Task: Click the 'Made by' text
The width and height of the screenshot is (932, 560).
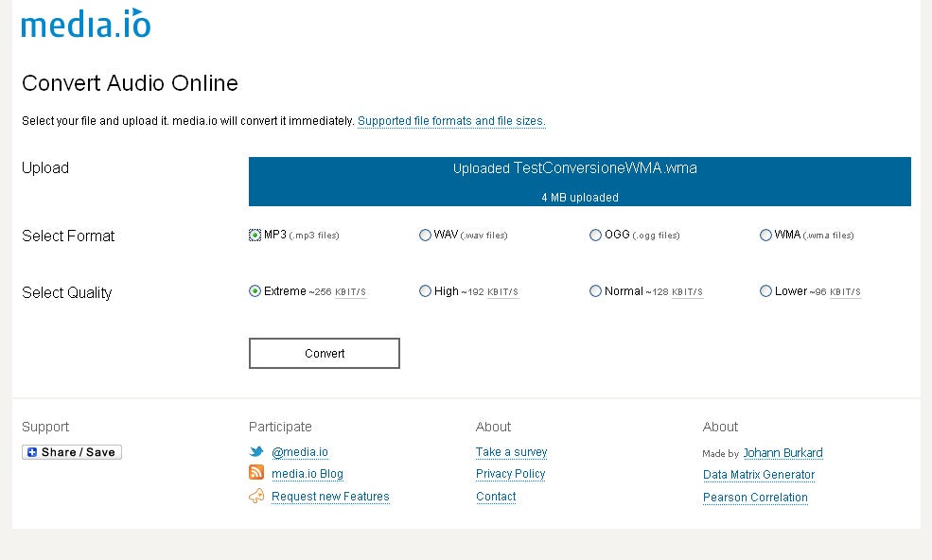Action: click(x=720, y=454)
